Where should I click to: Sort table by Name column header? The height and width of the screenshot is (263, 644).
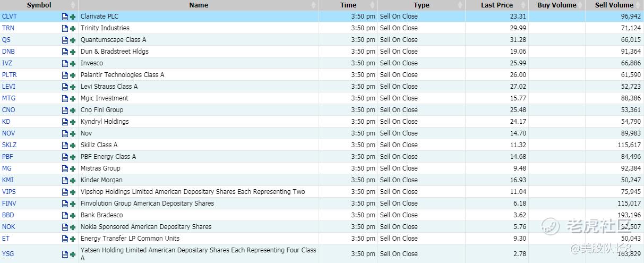[x=199, y=5]
